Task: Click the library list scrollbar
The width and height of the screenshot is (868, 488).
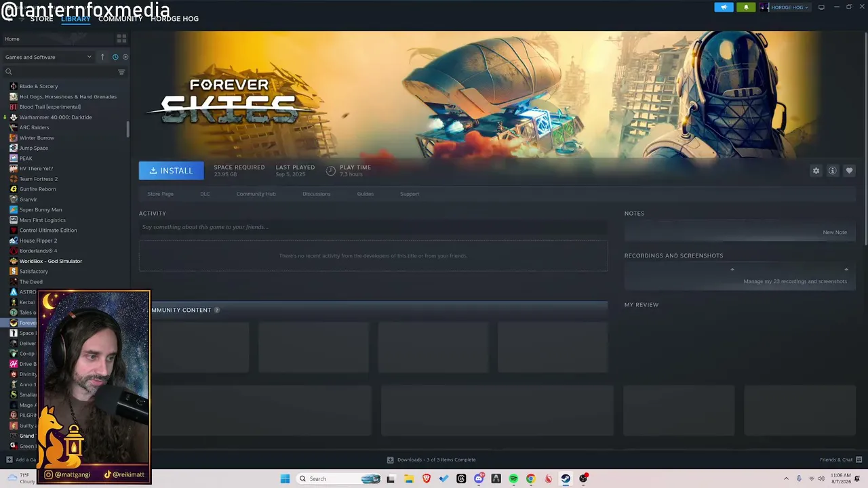Action: [127, 129]
